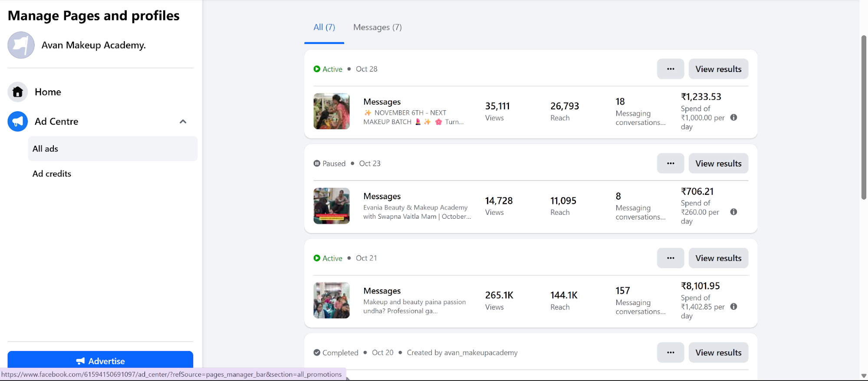The width and height of the screenshot is (868, 381).
Task: Click info icon beside ₹1,000.00 per day spend
Action: 733,118
